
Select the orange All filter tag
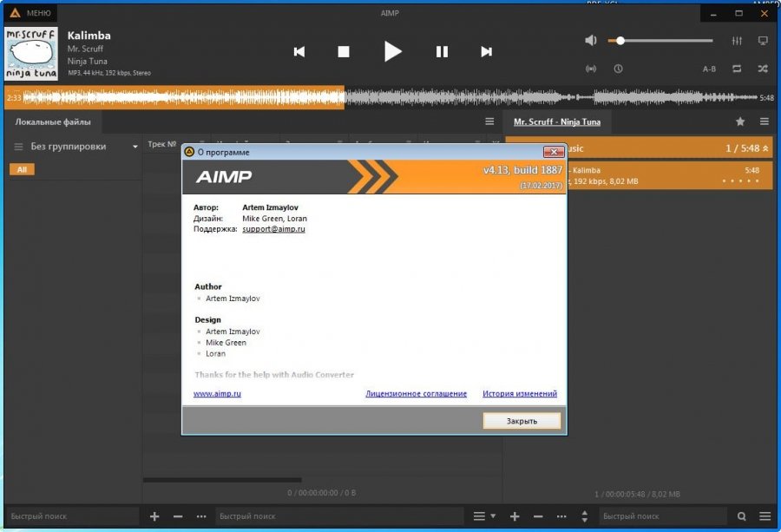22,169
